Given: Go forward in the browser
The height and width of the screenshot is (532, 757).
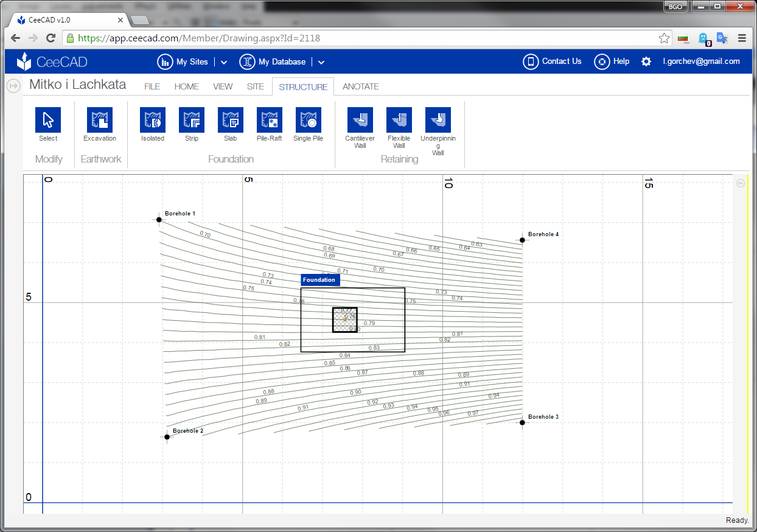Looking at the screenshot, I should coord(33,38).
